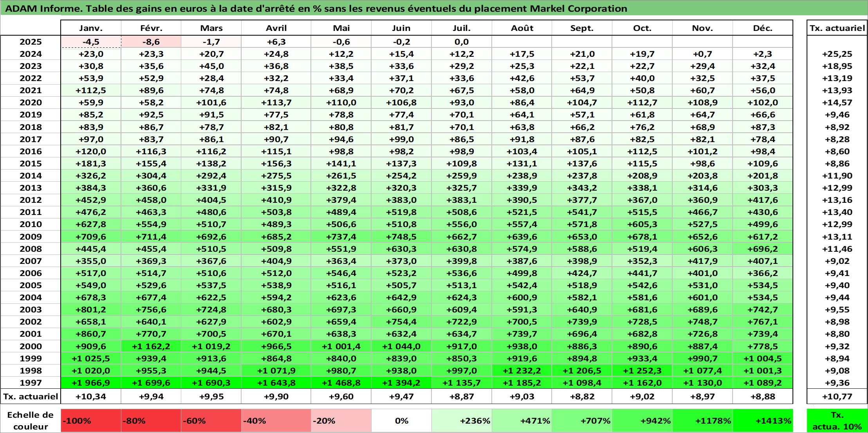Click the 2009 year row label
Screen dimensions: 868x433
click(x=31, y=236)
